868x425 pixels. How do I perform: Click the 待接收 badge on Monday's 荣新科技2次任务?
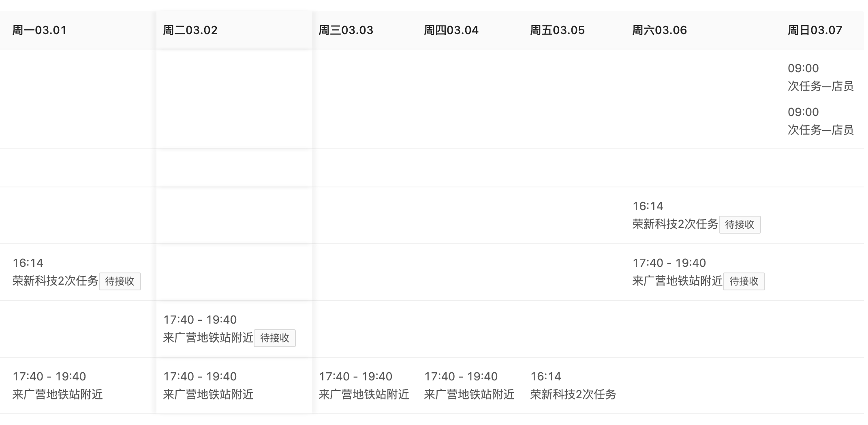pyautogui.click(x=120, y=281)
